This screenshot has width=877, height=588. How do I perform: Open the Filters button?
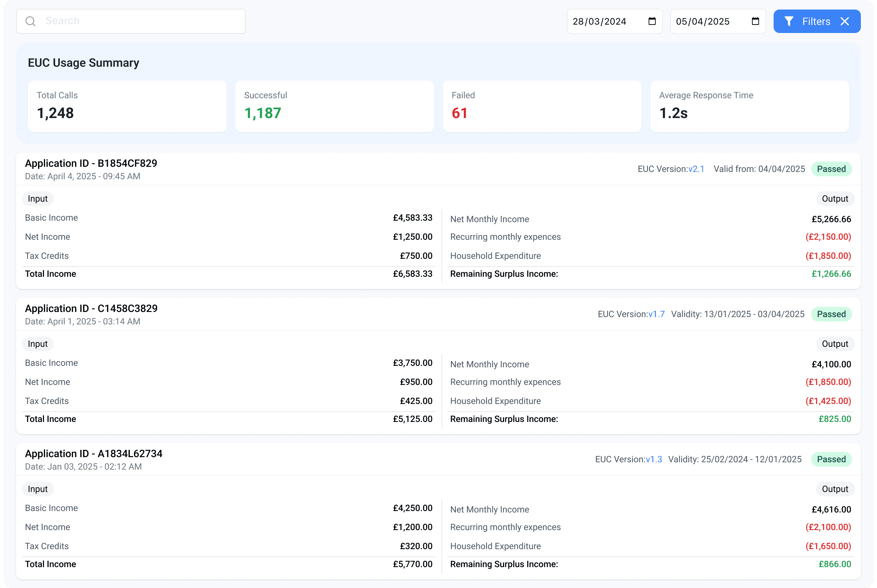coord(817,21)
